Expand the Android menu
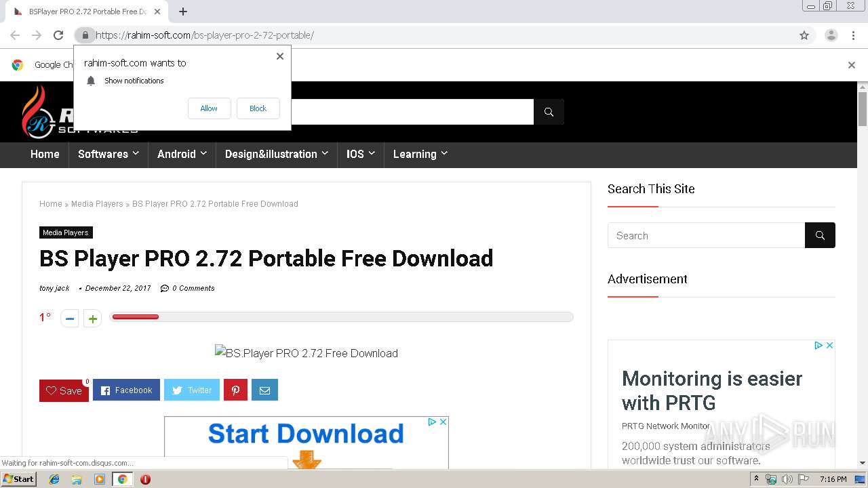Image resolution: width=868 pixels, height=488 pixels. click(182, 155)
